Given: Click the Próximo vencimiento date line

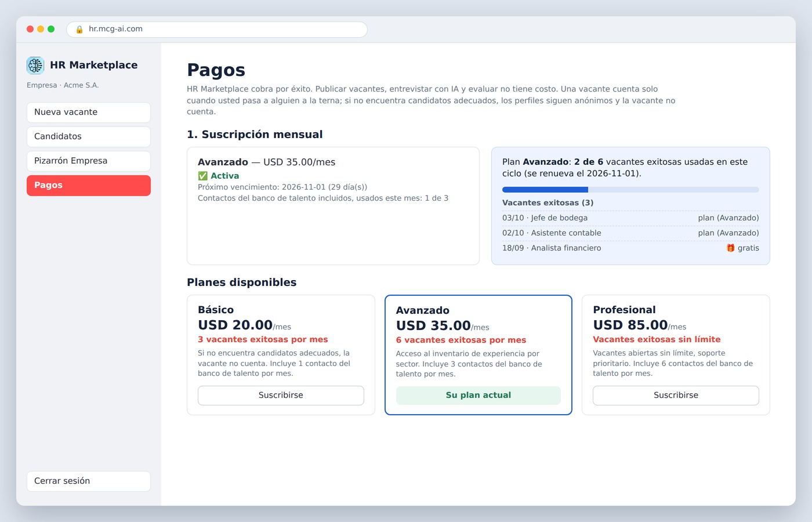Looking at the screenshot, I should point(282,187).
